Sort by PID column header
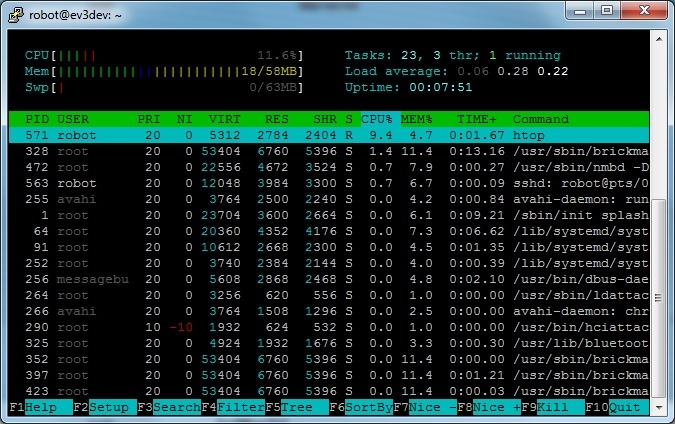675x424 pixels. coord(37,119)
